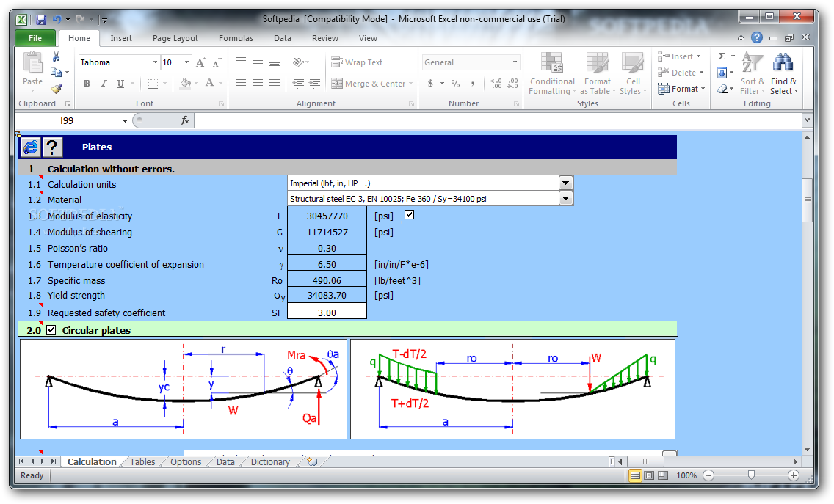Viewport: 834px width, 504px height.
Task: Open the Calculation units dropdown
Action: pos(566,183)
